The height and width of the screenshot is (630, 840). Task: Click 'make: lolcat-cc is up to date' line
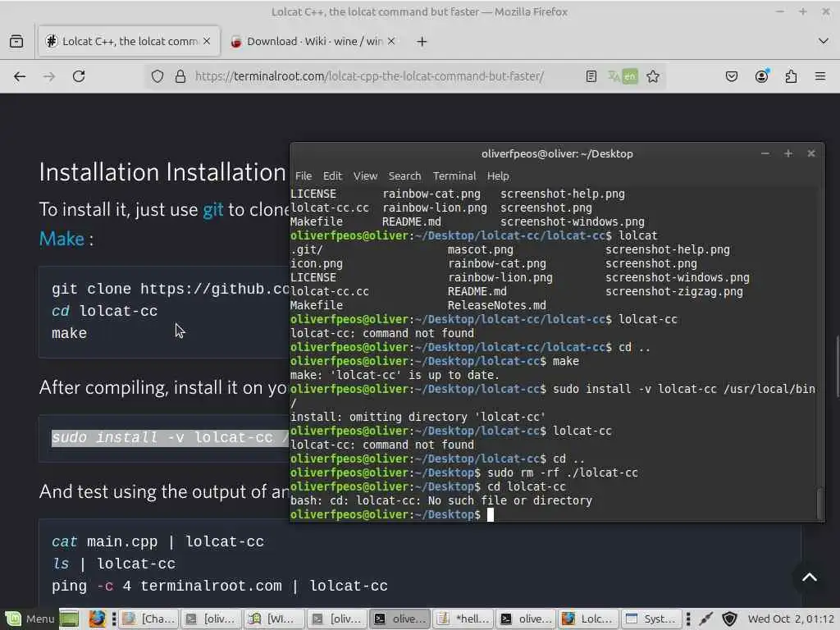tap(395, 375)
